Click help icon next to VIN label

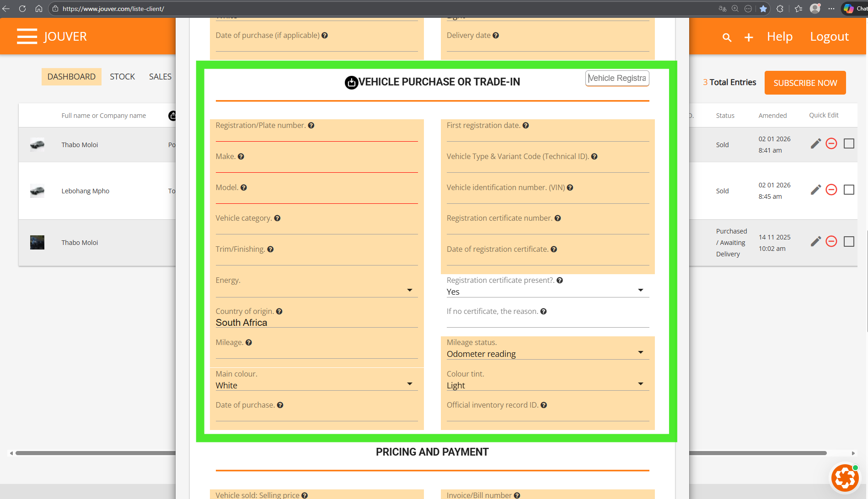[x=570, y=187]
